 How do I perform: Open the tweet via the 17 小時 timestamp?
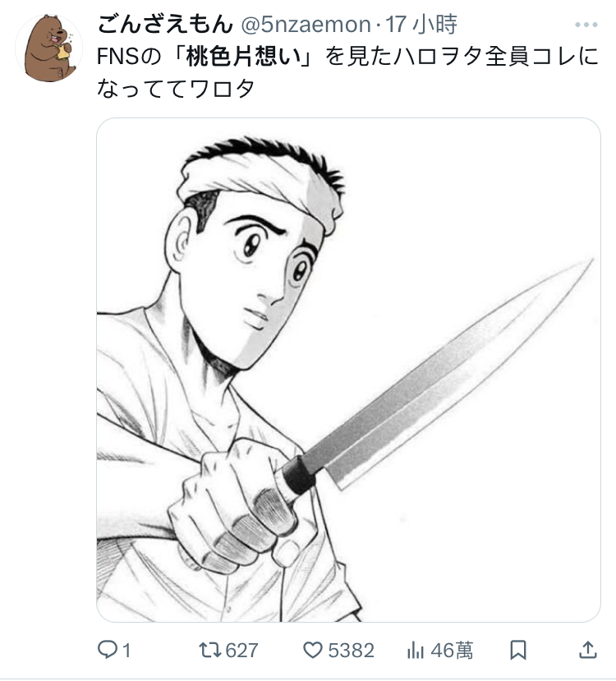point(421,25)
